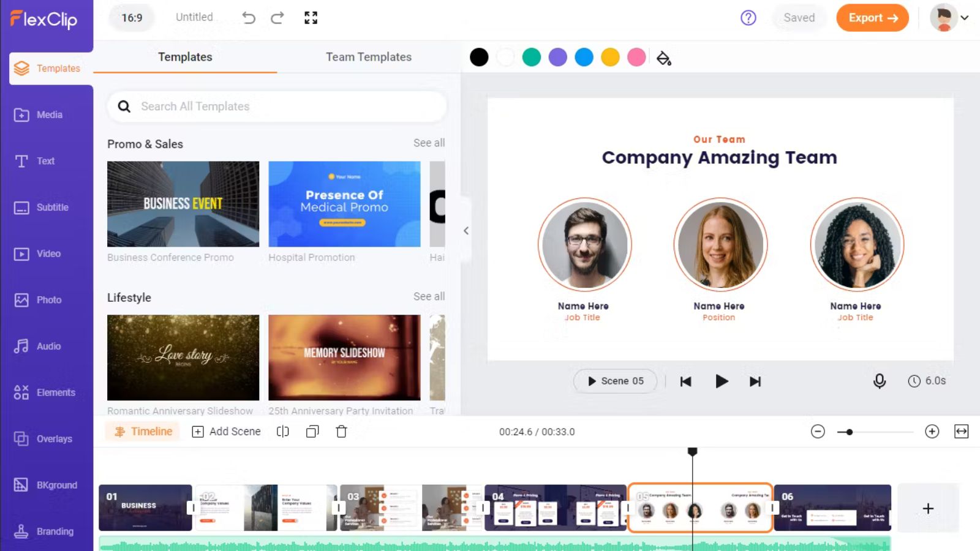Open the Romantic Anniversary Slideshow template

point(183,358)
